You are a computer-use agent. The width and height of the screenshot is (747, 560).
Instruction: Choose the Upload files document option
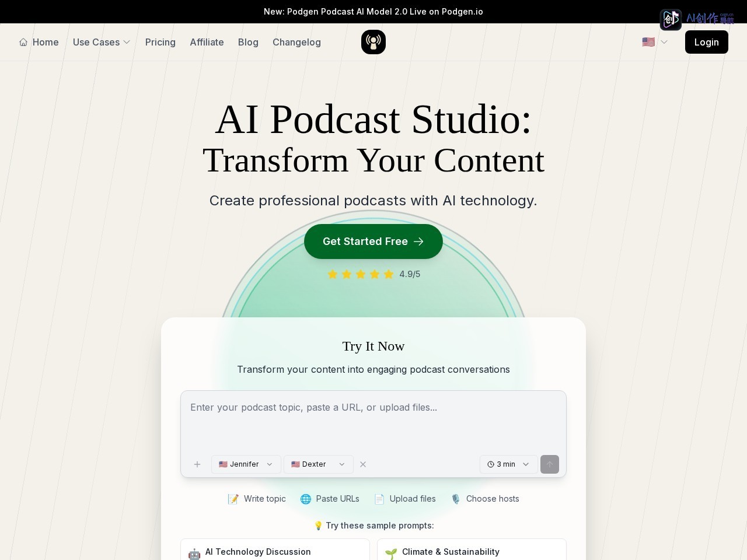[x=405, y=499]
